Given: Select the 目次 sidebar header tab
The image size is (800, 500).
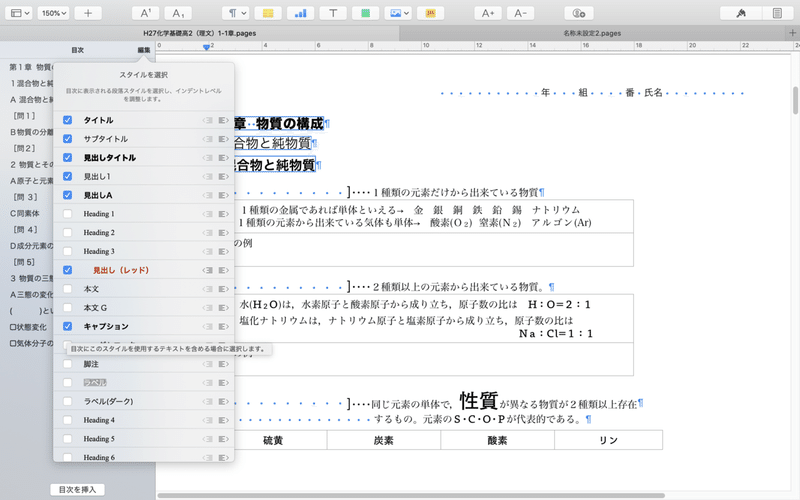Looking at the screenshot, I should click(78, 50).
